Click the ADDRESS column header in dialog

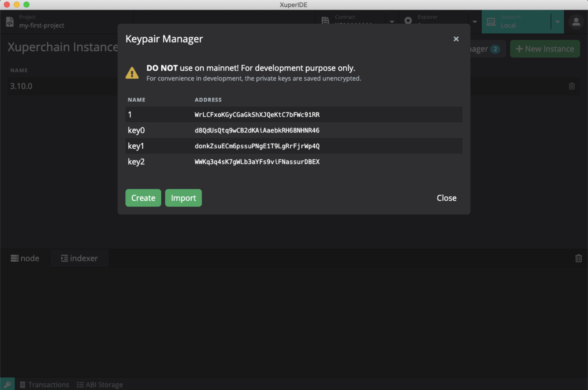pos(208,100)
